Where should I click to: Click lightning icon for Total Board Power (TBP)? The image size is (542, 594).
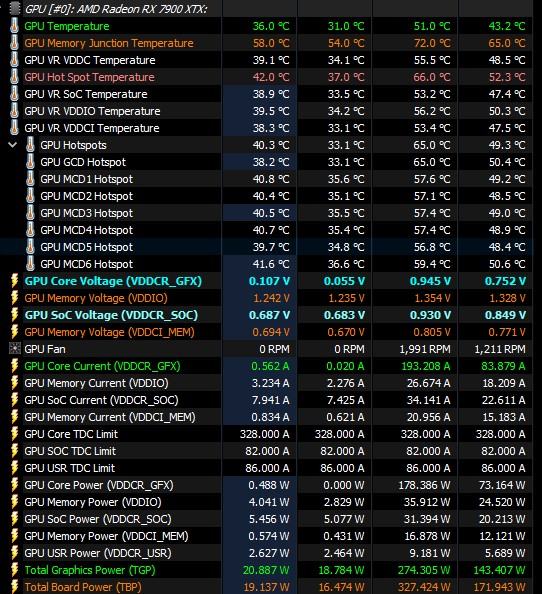[x=14, y=586]
